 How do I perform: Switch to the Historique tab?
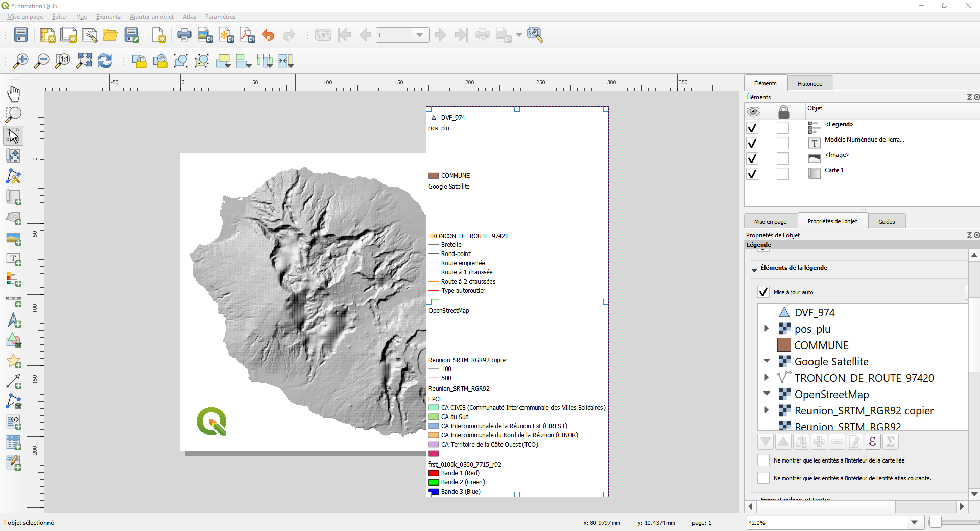coord(810,83)
